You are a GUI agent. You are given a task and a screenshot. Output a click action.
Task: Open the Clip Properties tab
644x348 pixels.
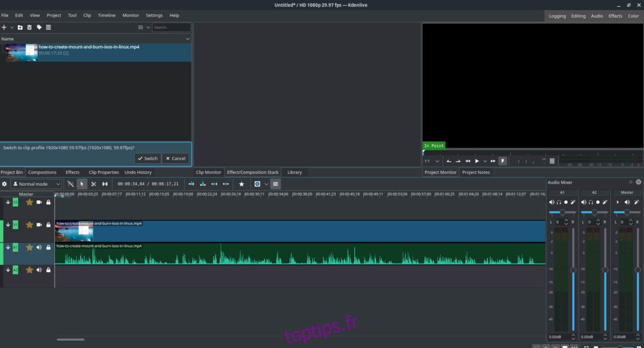click(x=104, y=172)
